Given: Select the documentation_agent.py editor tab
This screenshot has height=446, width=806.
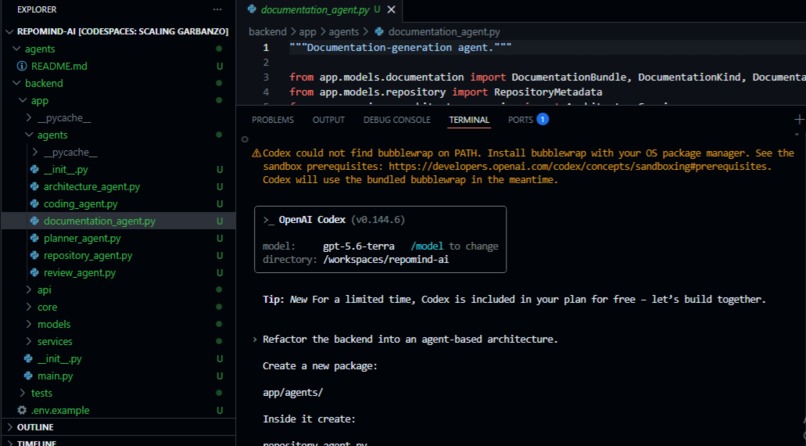Looking at the screenshot, I should (x=316, y=9).
